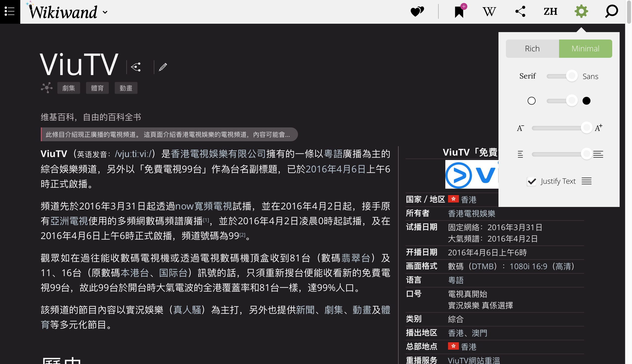The width and height of the screenshot is (632, 364).
Task: Follow the 亞洲電視 hyperlink
Action: 69,221
